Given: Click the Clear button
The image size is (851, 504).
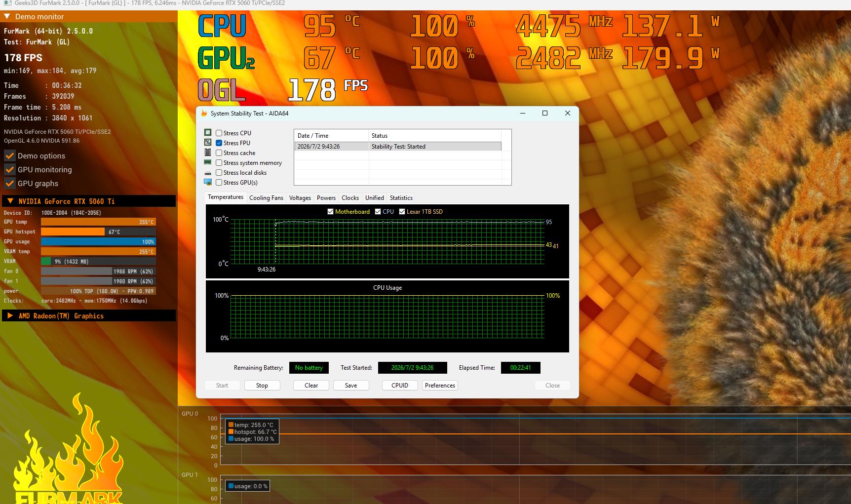Looking at the screenshot, I should tap(311, 386).
